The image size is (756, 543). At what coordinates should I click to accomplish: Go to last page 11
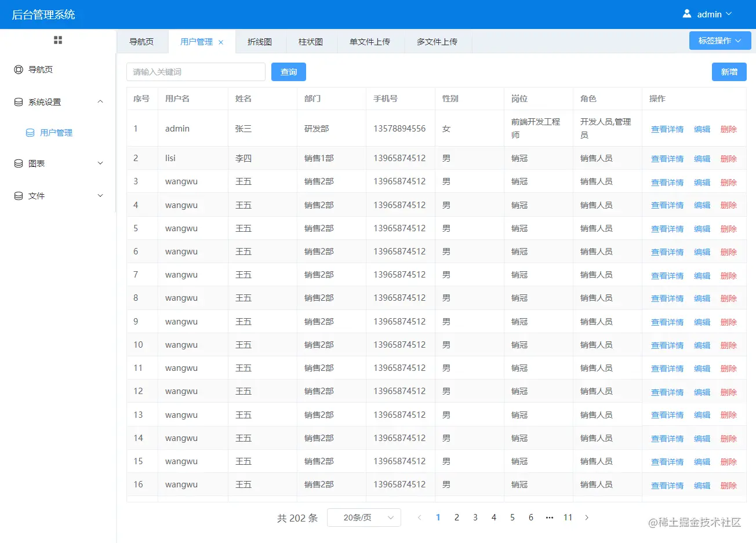tap(568, 518)
